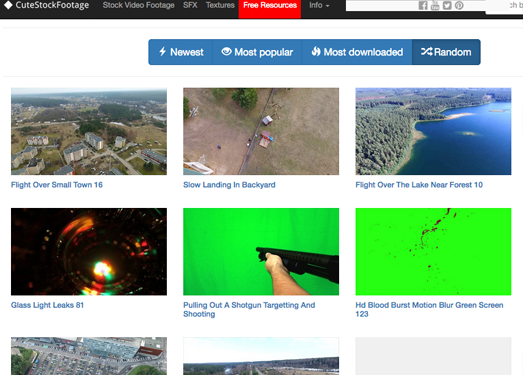The height and width of the screenshot is (375, 523).
Task: Click 'Flight Over The Lake Near Forest 10' link
Action: [x=419, y=185]
